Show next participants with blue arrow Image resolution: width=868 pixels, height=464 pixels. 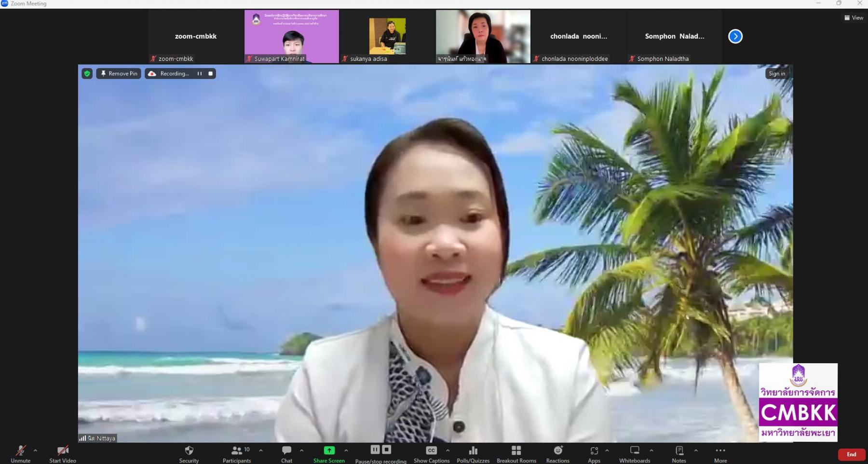click(735, 36)
